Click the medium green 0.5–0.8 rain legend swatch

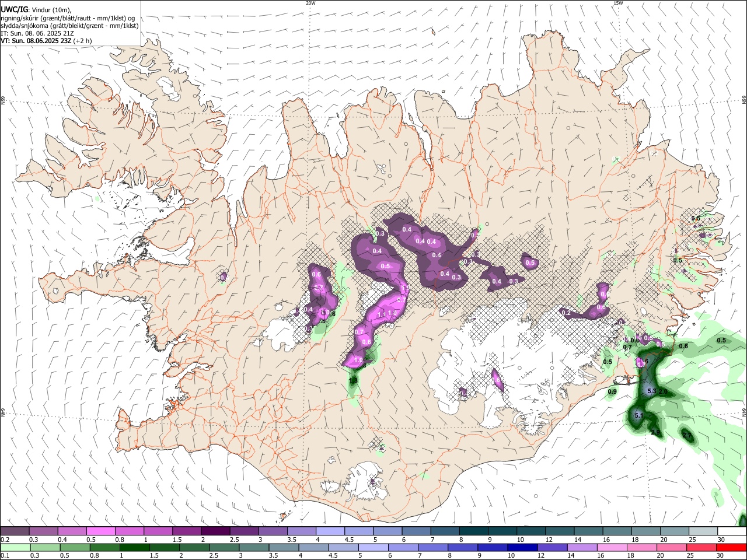75,547
